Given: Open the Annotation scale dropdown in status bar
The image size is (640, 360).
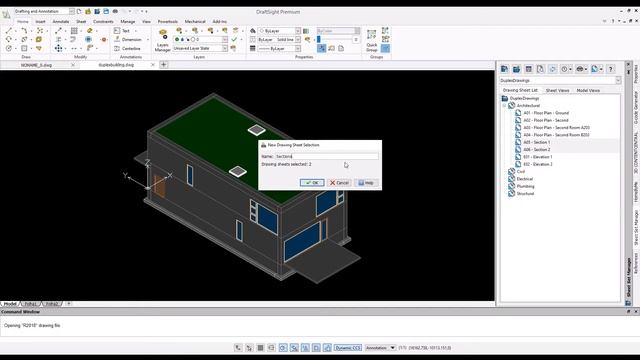Looking at the screenshot, I should pos(393,348).
